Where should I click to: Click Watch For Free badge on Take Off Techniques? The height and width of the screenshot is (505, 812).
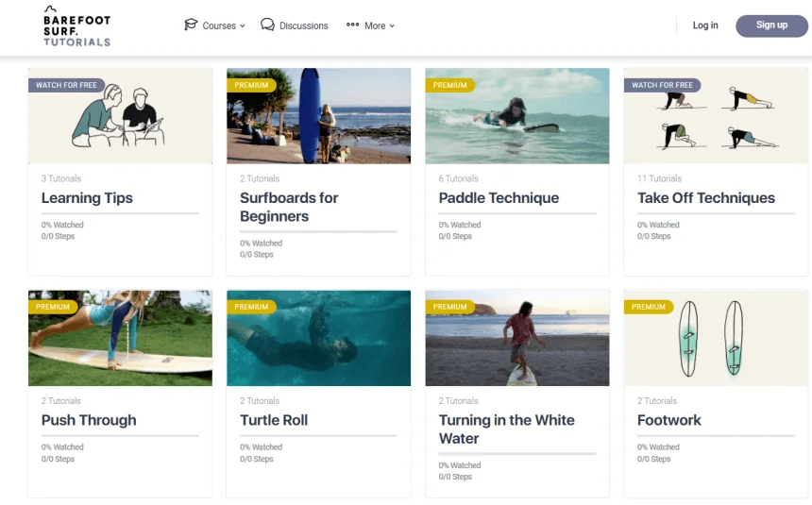[x=662, y=85]
